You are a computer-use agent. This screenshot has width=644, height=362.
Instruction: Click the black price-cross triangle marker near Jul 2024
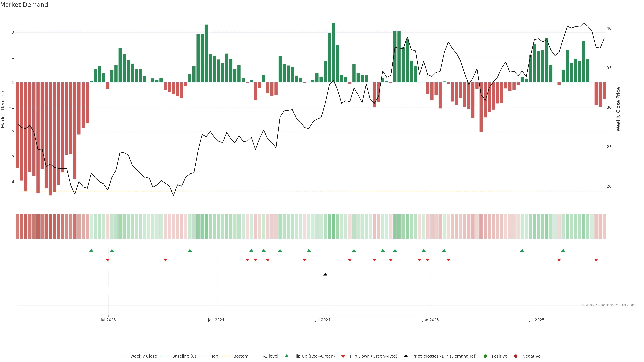[325, 274]
